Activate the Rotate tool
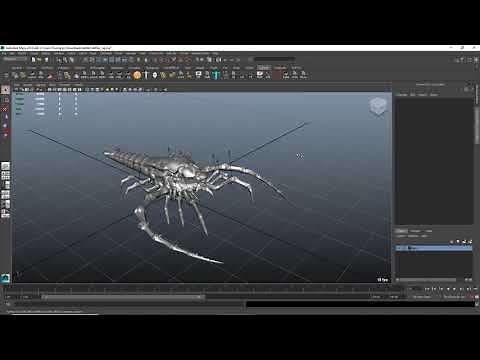480x360 pixels. (x=5, y=126)
